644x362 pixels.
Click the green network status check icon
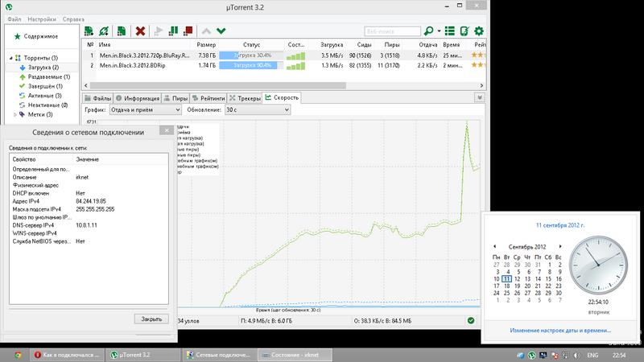coord(471,320)
